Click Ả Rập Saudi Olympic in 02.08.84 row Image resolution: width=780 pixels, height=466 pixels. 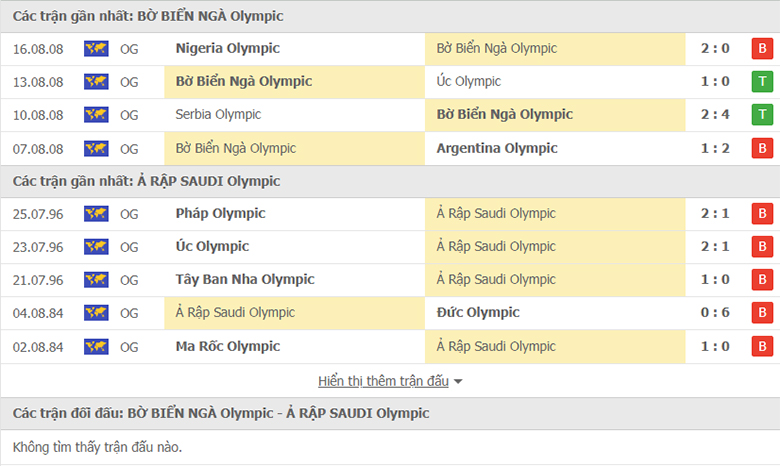[x=496, y=346]
